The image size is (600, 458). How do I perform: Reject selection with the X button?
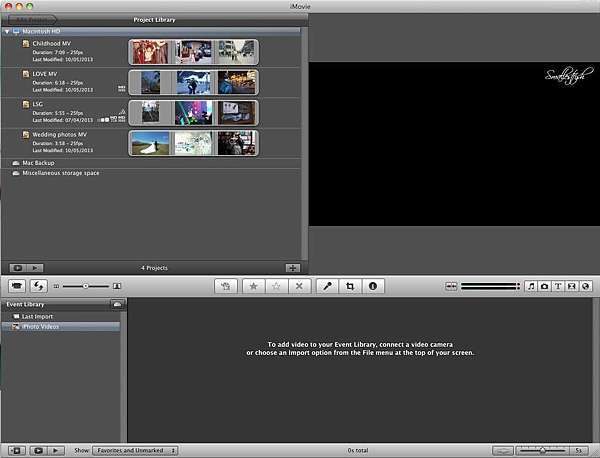[x=299, y=286]
